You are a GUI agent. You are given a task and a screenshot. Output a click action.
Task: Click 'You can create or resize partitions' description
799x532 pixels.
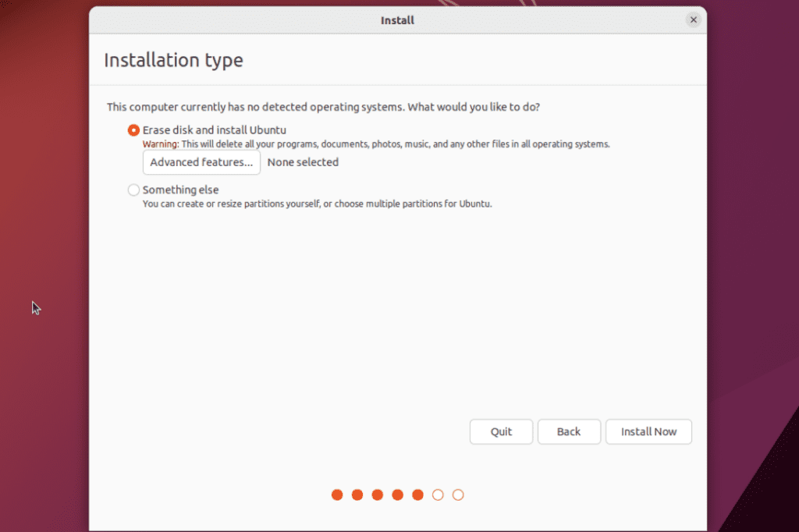click(x=317, y=204)
